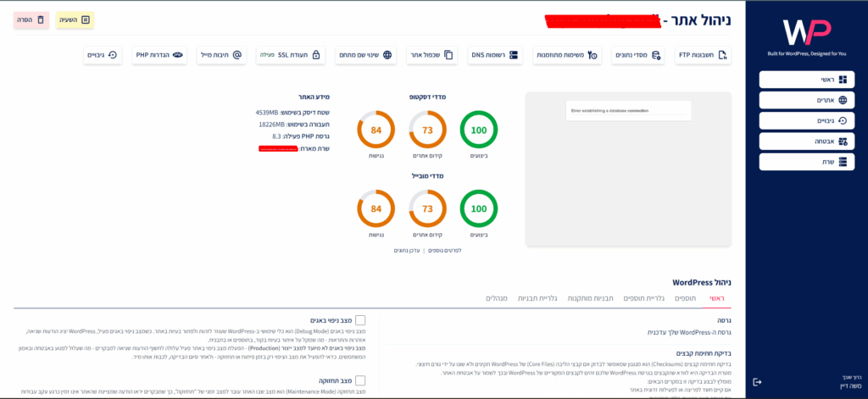Click the WP logo in the sidebar
This screenshot has height=399, width=868.
click(x=807, y=32)
